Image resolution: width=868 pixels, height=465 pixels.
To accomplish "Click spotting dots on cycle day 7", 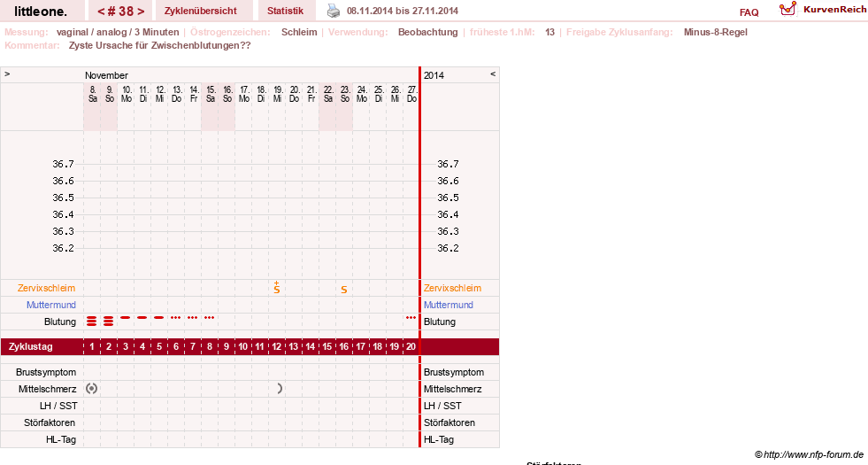I will coord(193,318).
